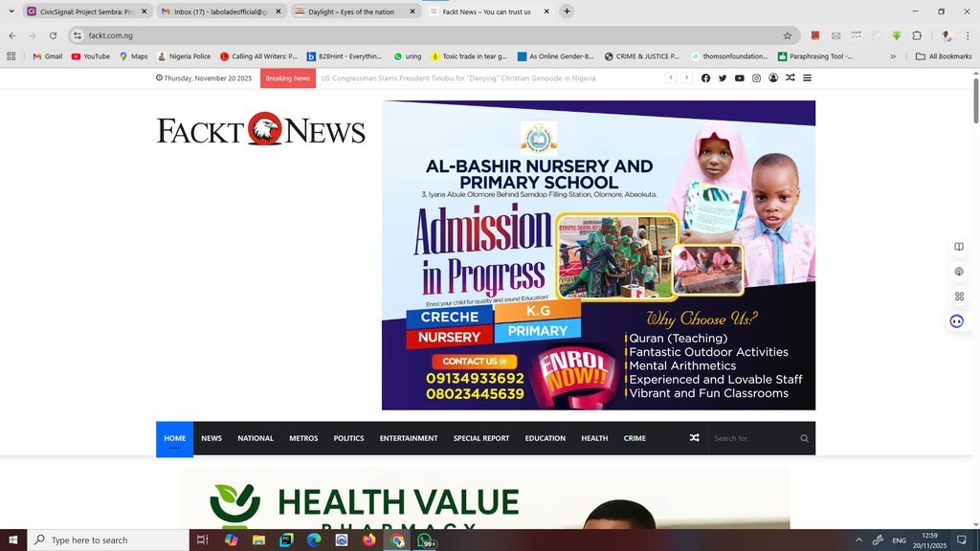The width and height of the screenshot is (980, 551).
Task: Open the YouTube icon in site header
Action: coord(740,78)
